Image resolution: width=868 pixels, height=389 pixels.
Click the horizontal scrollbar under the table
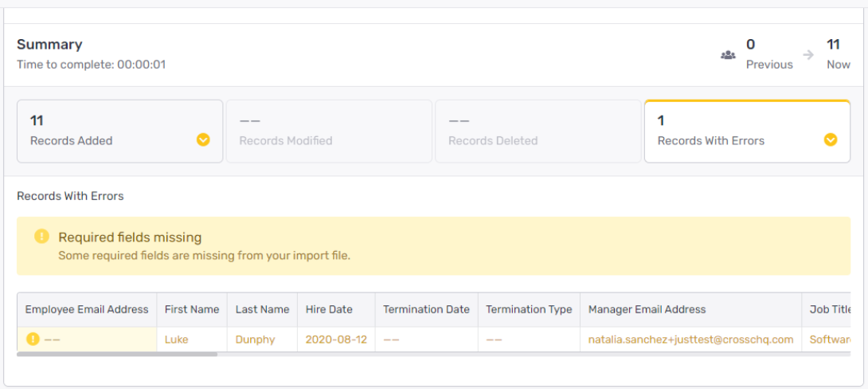click(x=117, y=354)
